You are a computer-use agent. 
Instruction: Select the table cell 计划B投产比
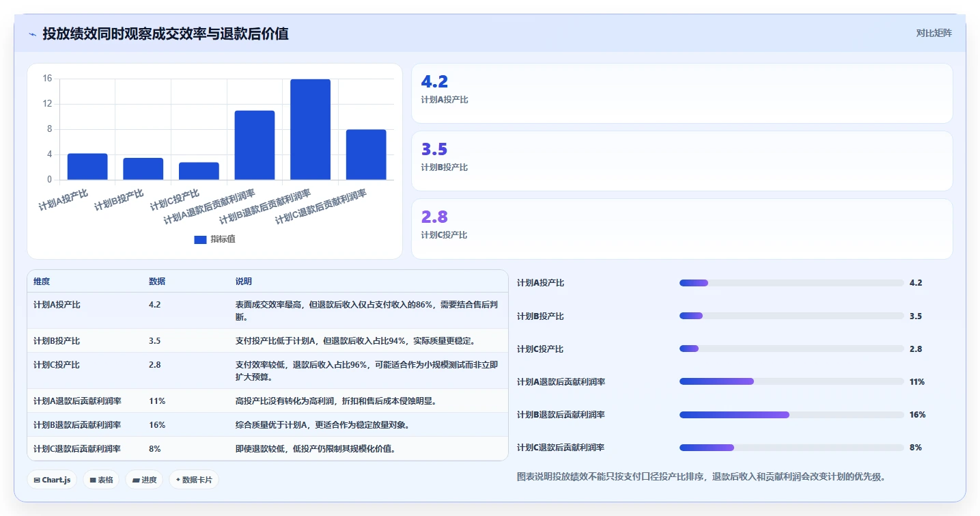pyautogui.click(x=57, y=340)
